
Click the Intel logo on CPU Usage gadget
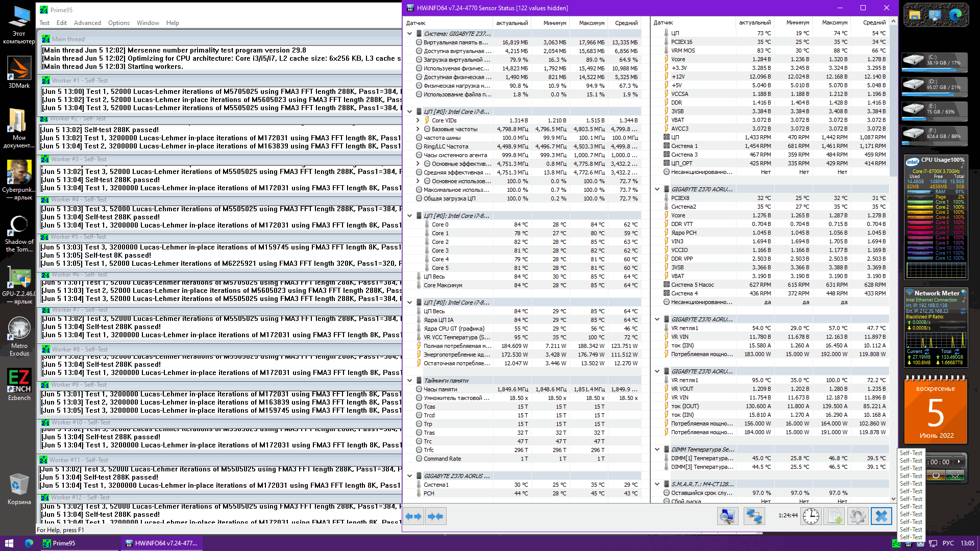click(912, 162)
